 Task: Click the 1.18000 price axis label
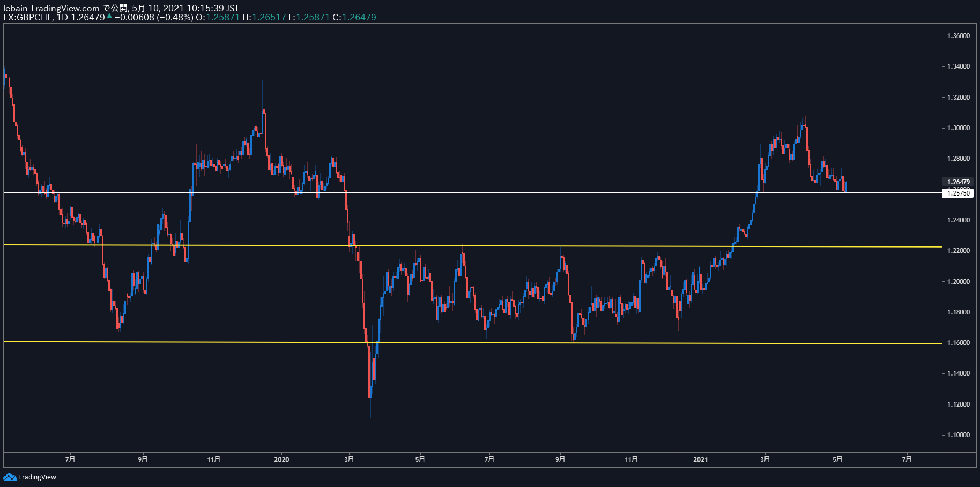(958, 312)
